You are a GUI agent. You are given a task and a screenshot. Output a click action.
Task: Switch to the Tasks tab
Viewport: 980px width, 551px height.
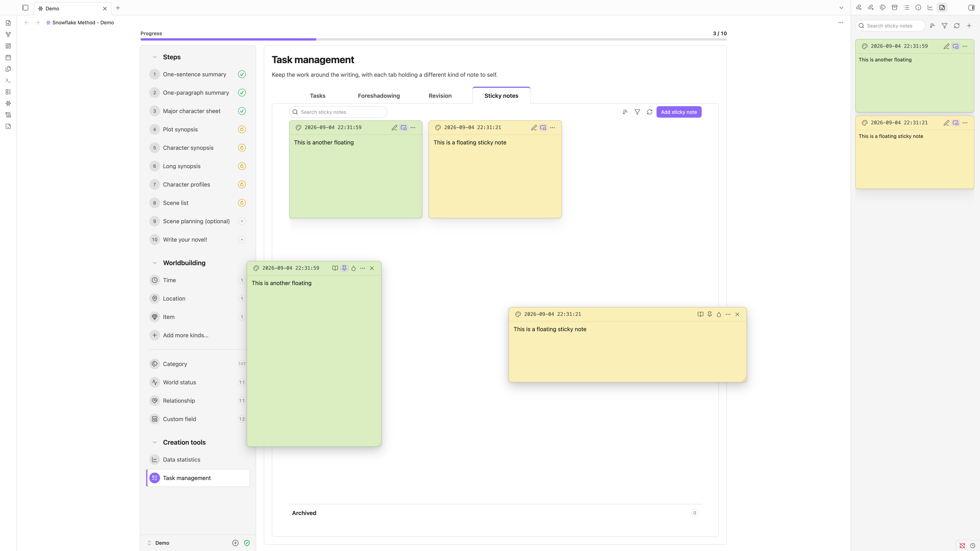click(318, 95)
